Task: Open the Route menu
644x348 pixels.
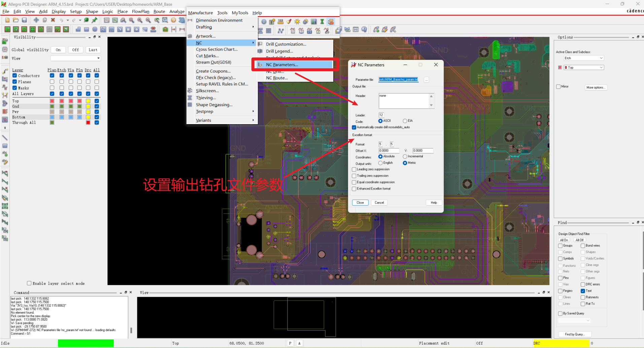Action: pyautogui.click(x=159, y=11)
